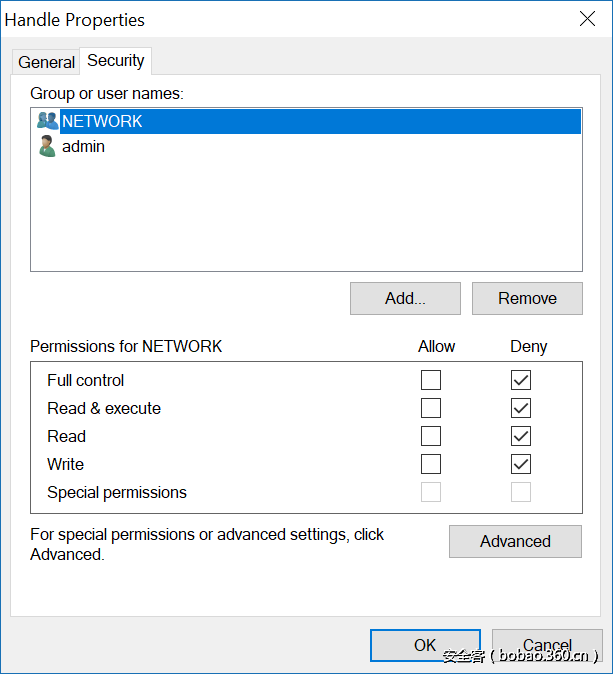
Task: Open Advanced security settings
Action: pos(515,541)
